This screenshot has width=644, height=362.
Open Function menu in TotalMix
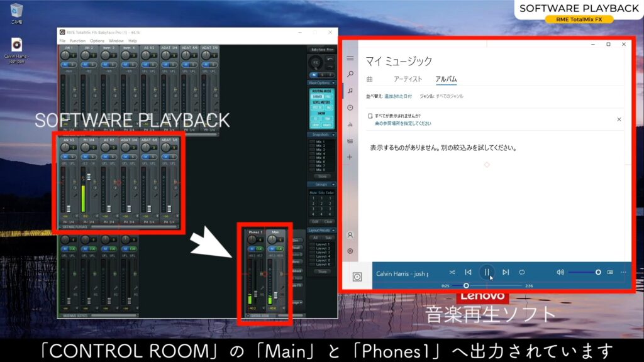77,41
